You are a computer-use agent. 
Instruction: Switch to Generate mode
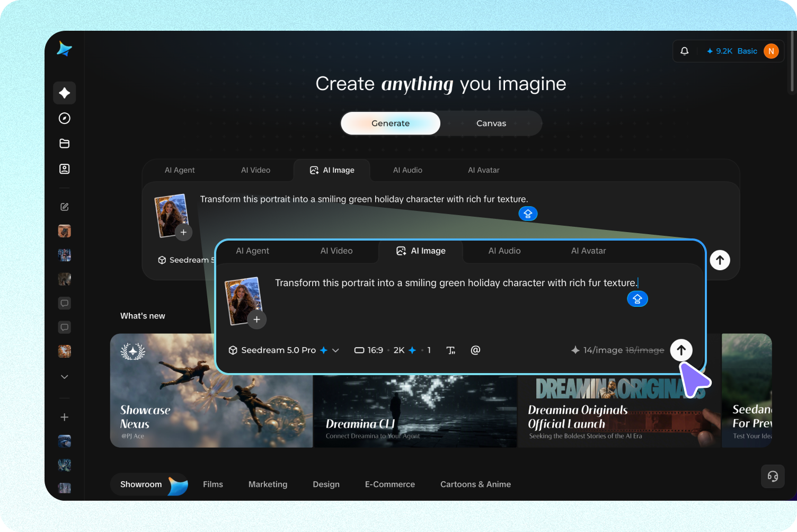(391, 123)
